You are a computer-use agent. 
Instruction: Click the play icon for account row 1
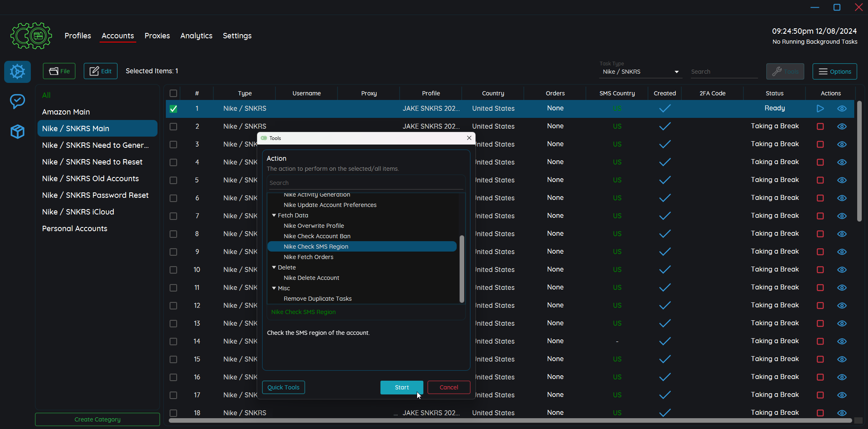820,108
